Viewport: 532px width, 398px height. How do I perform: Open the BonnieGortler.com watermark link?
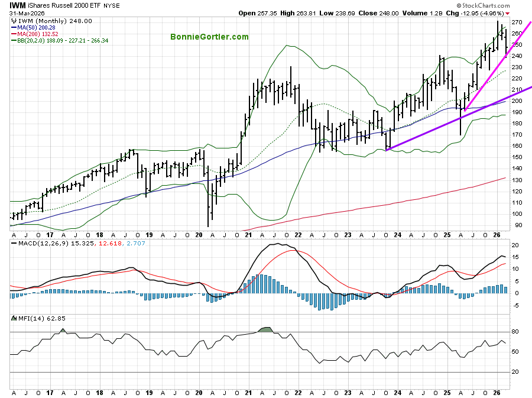pyautogui.click(x=209, y=37)
